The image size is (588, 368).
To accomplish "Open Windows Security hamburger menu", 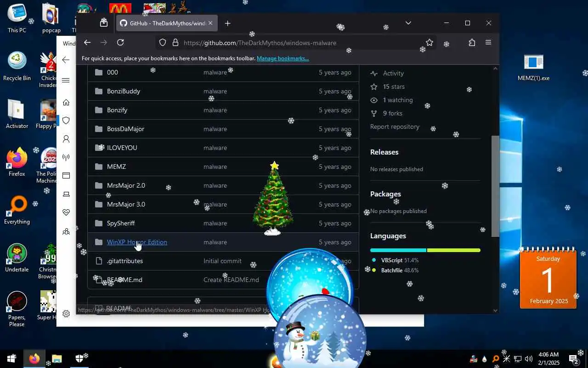I will coord(66,80).
